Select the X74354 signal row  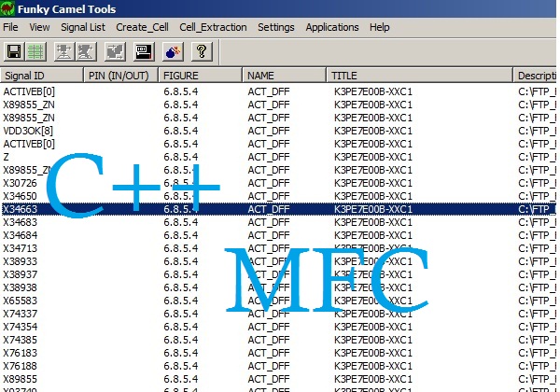(278, 327)
